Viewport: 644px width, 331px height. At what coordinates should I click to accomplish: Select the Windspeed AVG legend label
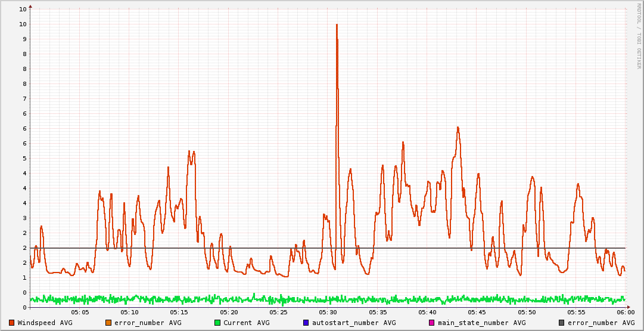click(45, 323)
